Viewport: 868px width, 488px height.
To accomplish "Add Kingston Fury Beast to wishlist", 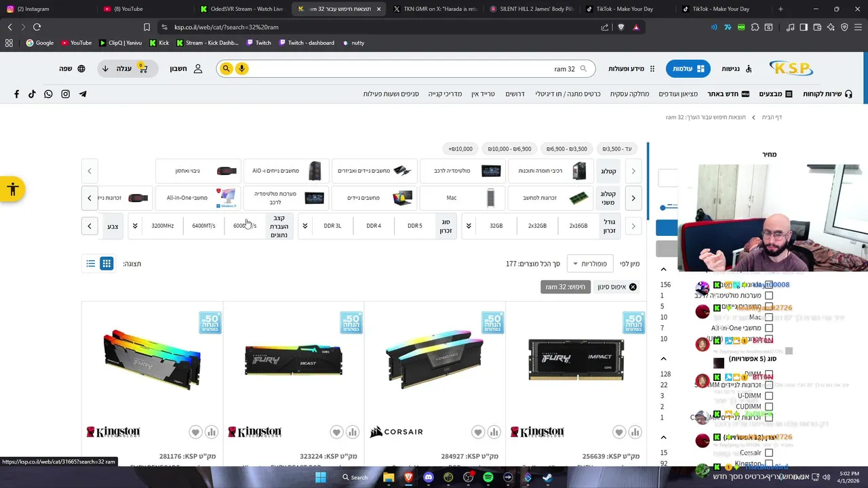I will [336, 432].
